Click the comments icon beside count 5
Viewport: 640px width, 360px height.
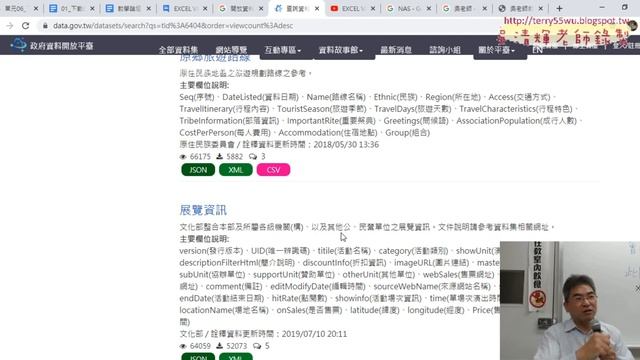[x=257, y=346]
